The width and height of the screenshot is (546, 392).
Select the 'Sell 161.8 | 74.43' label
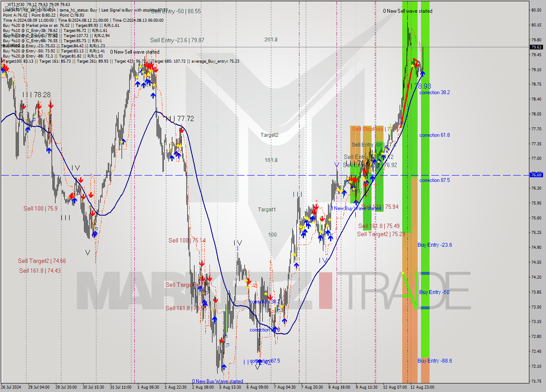pos(40,271)
